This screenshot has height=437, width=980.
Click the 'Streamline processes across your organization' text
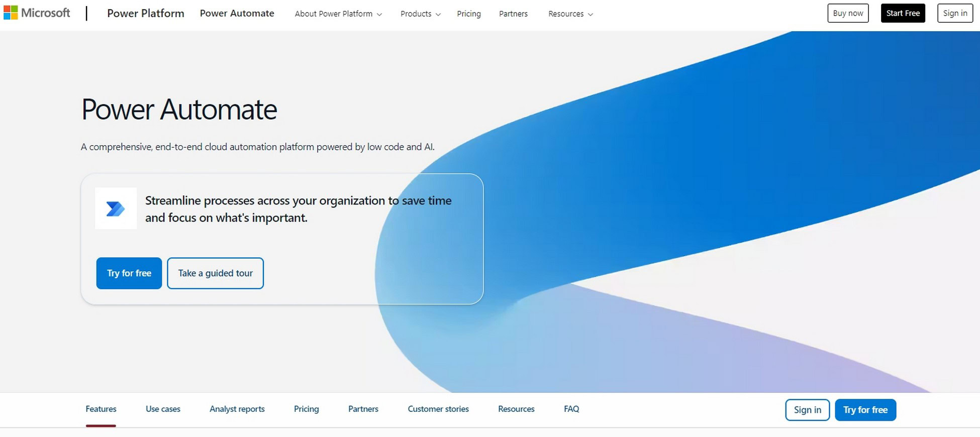299,209
